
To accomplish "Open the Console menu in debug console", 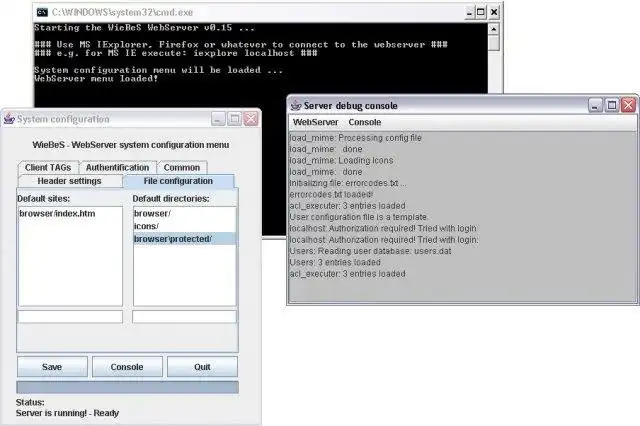I will coord(364,122).
